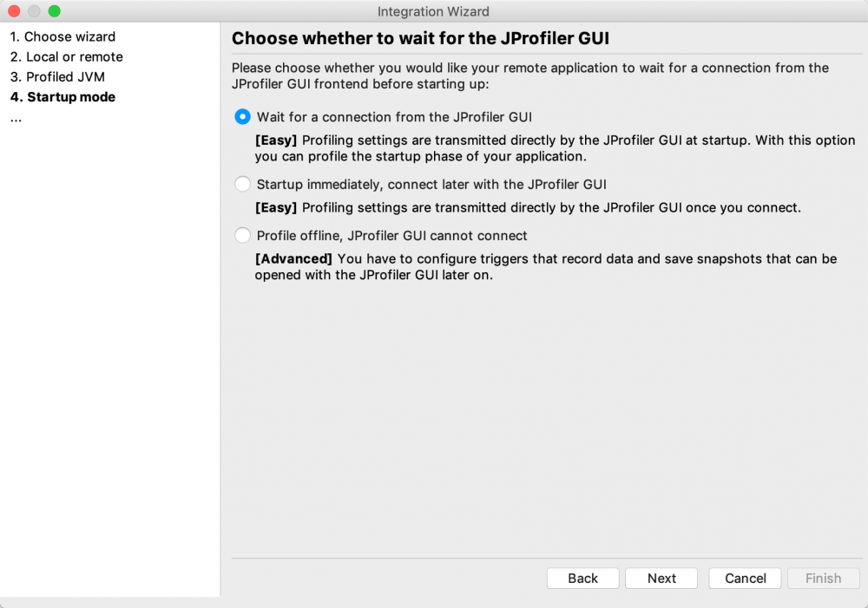Select "Wait for a connection from the JProfiler GUI"
This screenshot has width=868, height=608.
click(242, 116)
